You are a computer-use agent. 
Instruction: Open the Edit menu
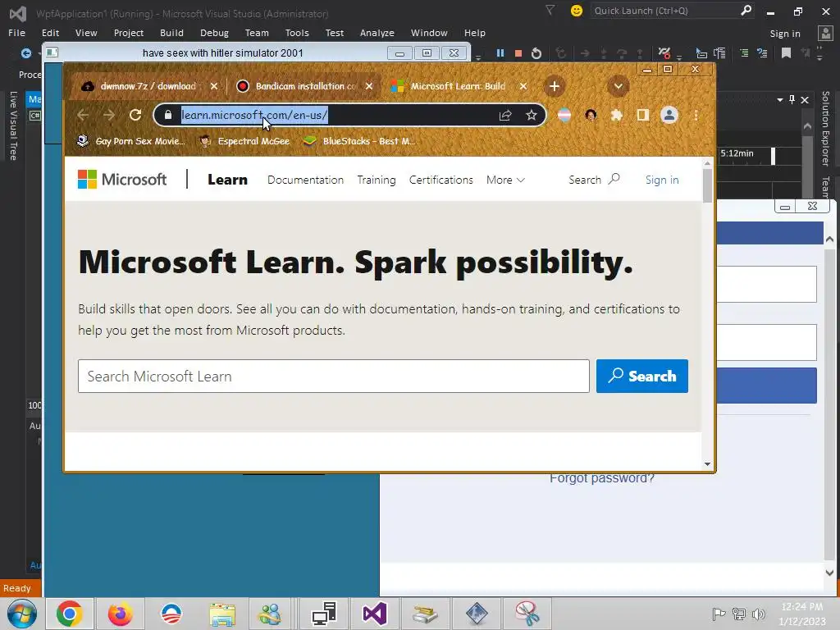click(50, 33)
